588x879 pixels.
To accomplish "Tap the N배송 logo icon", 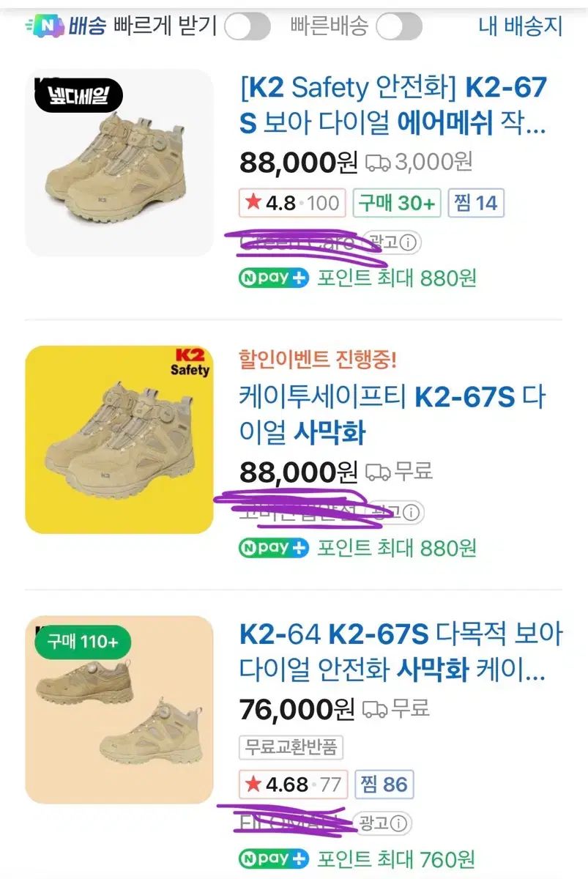I will pos(45,26).
